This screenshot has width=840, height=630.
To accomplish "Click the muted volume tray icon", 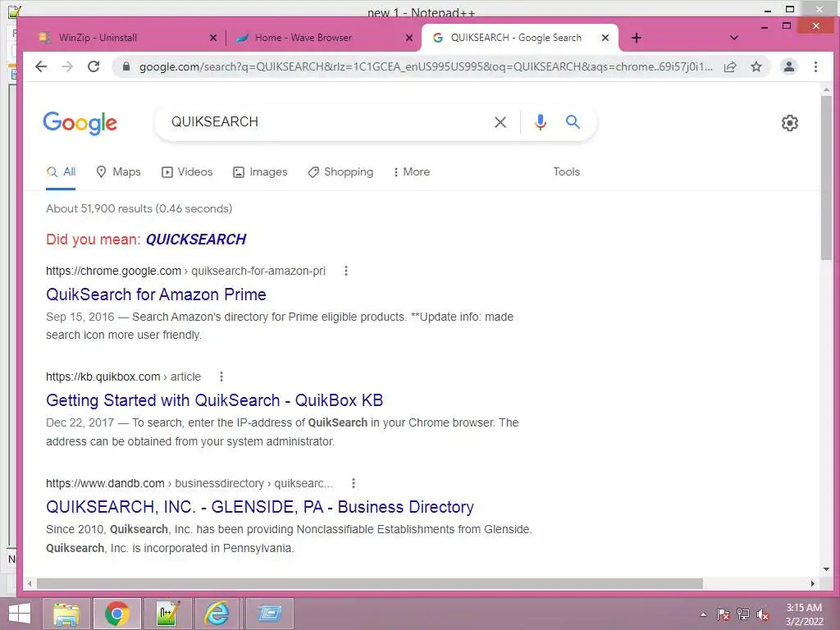I will coord(762,614).
